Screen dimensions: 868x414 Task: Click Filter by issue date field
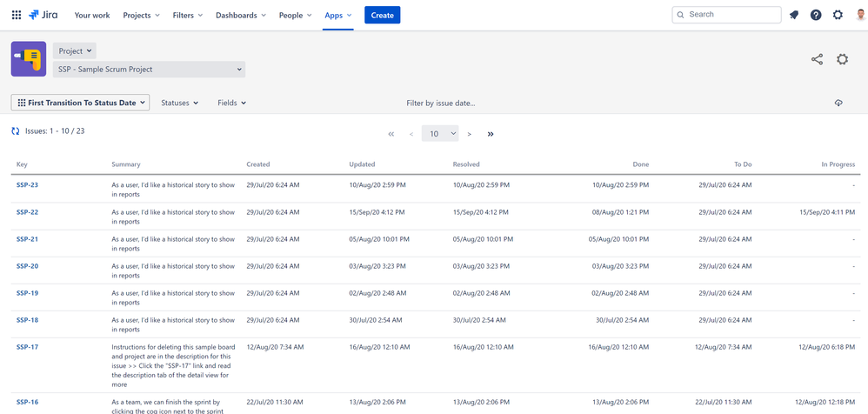(x=441, y=103)
